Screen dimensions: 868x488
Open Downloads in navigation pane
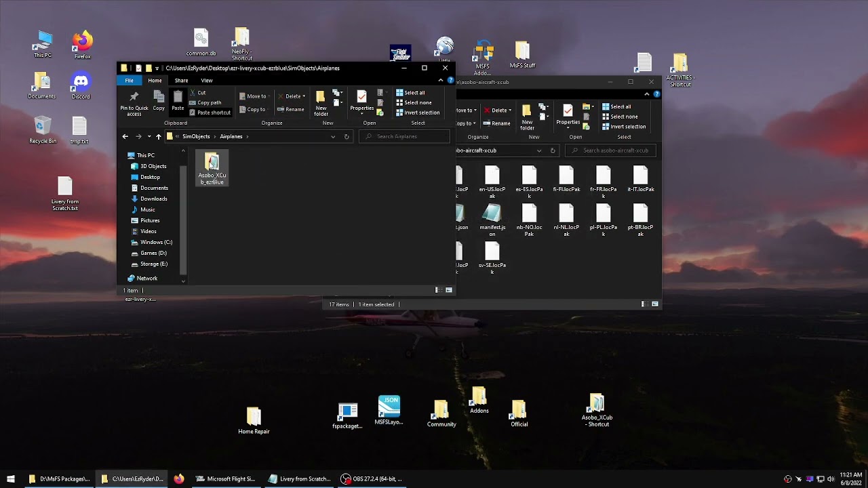click(x=153, y=199)
